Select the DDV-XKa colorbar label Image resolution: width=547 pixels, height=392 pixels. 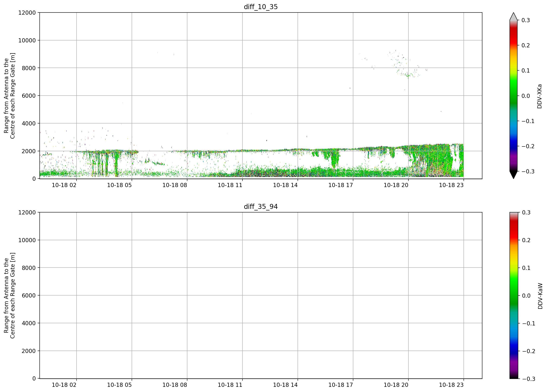tap(539, 96)
